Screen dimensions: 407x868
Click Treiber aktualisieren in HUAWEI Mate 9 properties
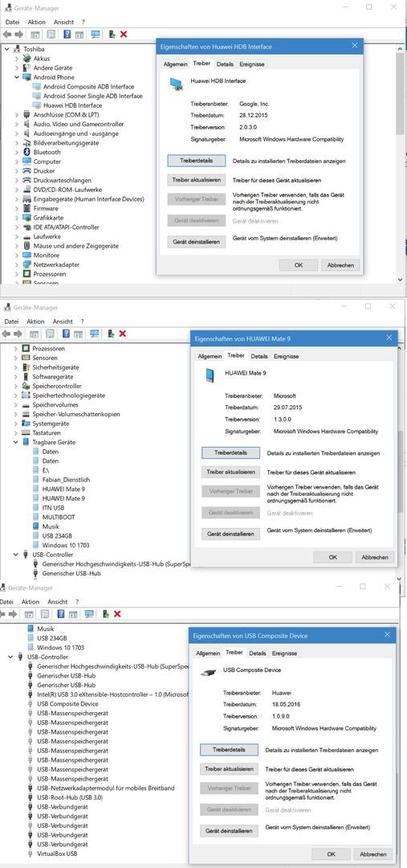point(230,473)
